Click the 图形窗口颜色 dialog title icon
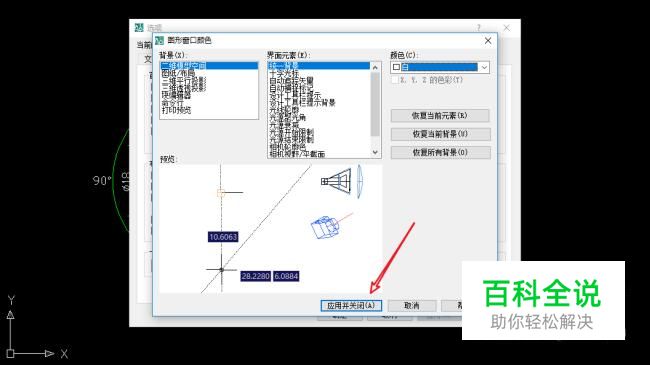 [x=159, y=41]
